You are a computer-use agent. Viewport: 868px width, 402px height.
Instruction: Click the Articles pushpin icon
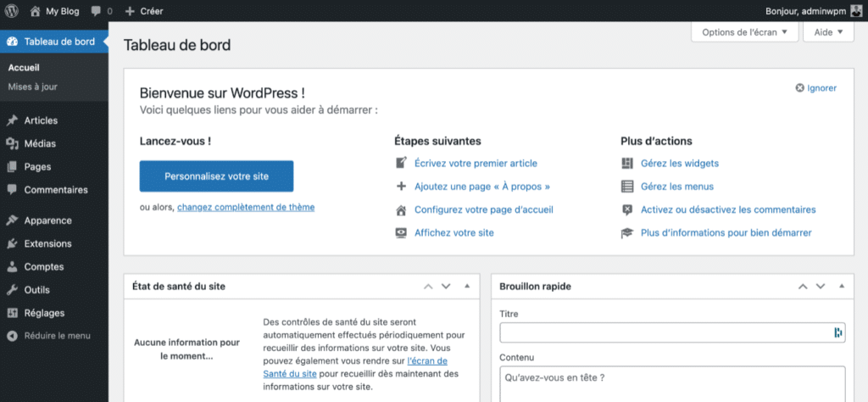coord(12,120)
